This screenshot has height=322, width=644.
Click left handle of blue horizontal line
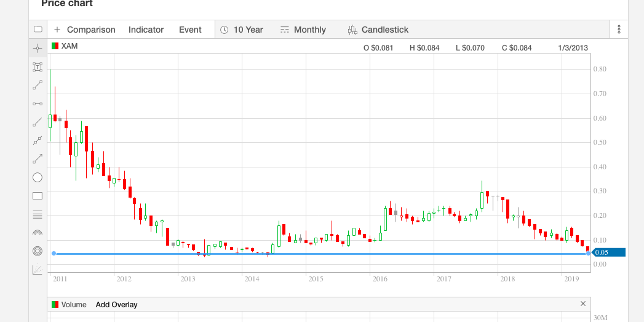tap(54, 253)
